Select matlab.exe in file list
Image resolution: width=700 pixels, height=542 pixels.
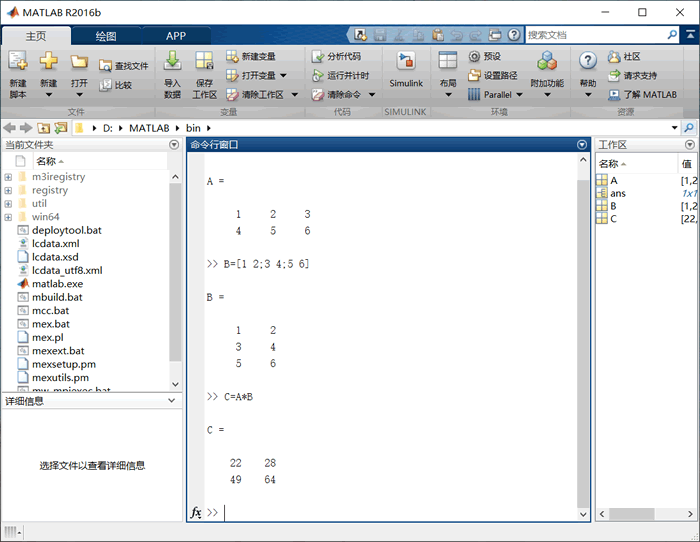tap(57, 284)
